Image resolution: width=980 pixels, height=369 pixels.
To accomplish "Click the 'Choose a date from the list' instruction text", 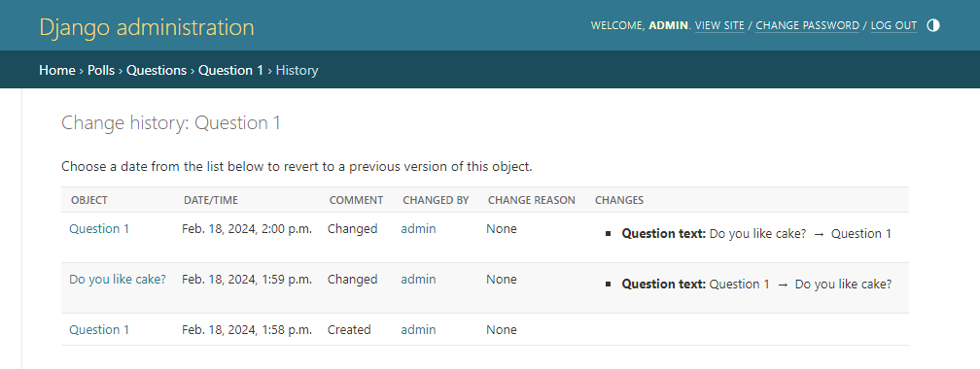I will (297, 167).
